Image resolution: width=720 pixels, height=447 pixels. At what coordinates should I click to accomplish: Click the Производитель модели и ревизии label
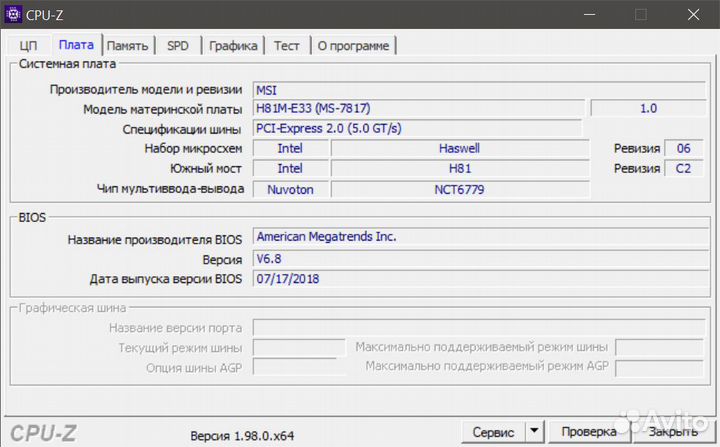[x=146, y=90]
